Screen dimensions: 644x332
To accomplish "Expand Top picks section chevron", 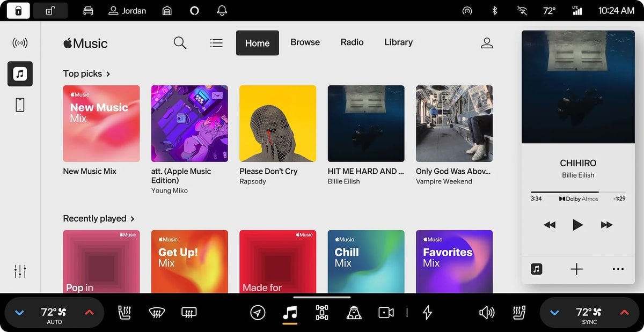I will click(x=108, y=74).
